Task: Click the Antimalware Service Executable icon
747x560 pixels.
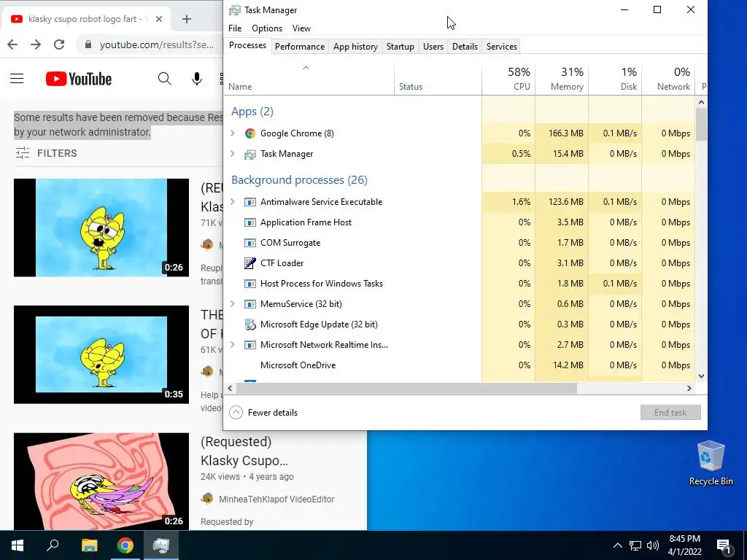Action: pos(250,202)
